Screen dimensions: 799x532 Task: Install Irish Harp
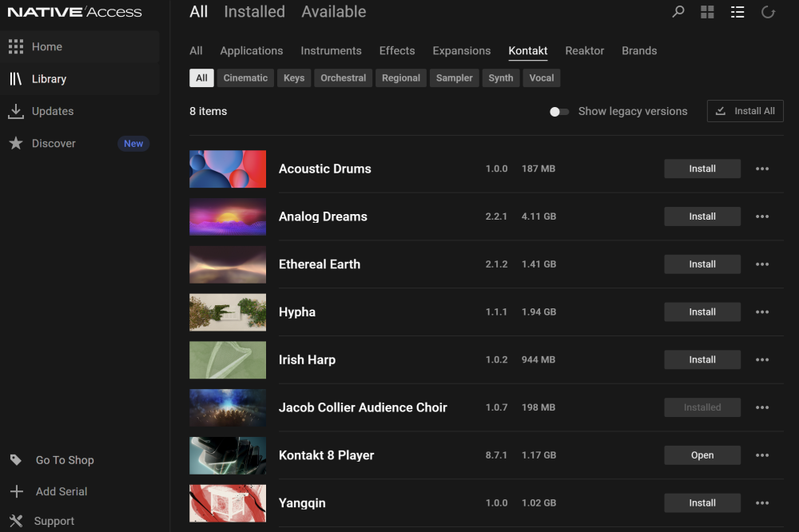tap(702, 359)
